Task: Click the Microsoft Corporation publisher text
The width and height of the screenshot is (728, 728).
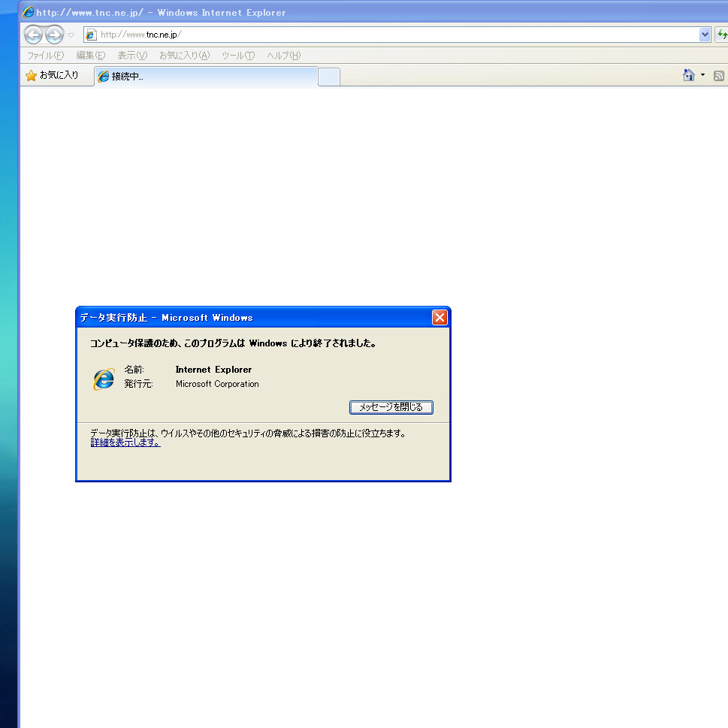Action: click(217, 384)
